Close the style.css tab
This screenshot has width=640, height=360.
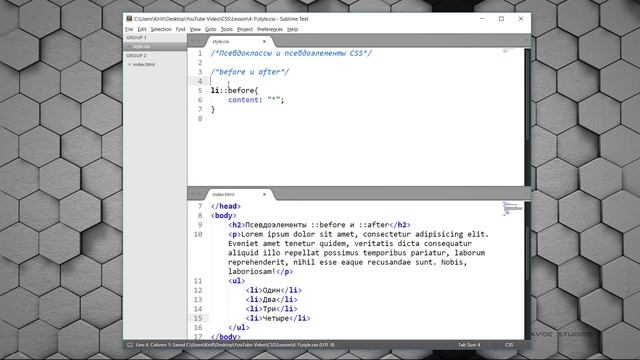[x=264, y=42]
